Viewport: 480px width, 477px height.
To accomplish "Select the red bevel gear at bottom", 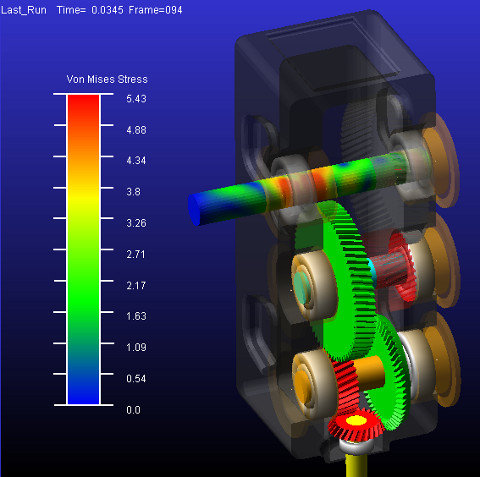I will pos(356,425).
